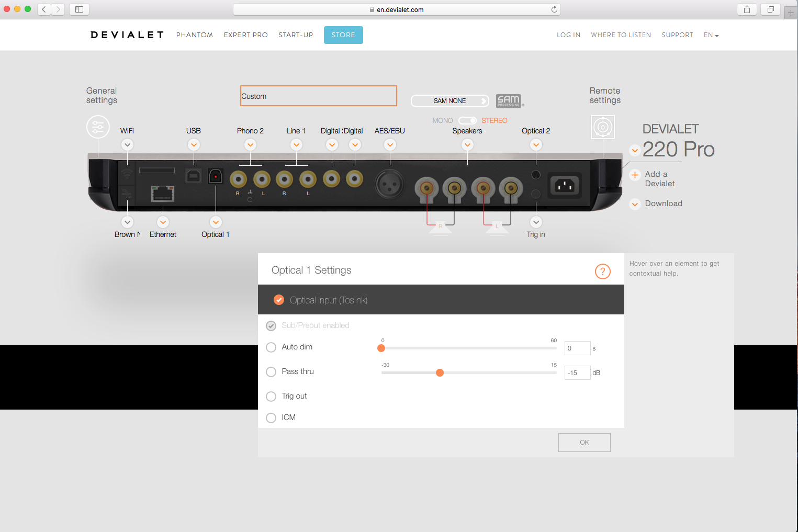Screen dimensions: 798x532
Task: Click the SD card slot on the amplifier
Action: pos(157,171)
